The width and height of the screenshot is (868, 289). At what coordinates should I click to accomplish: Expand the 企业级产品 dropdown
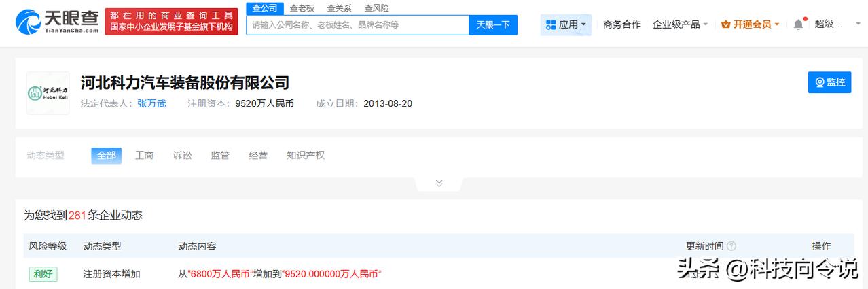click(680, 24)
